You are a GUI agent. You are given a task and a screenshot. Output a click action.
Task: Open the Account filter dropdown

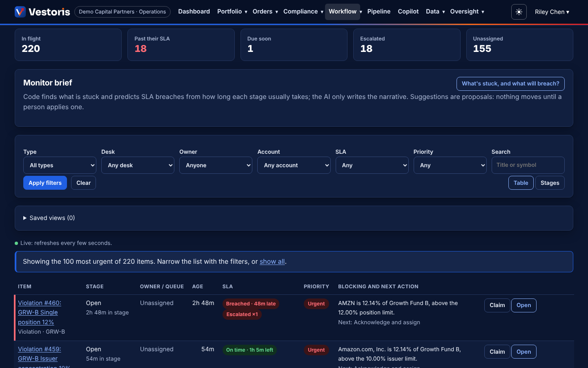click(x=294, y=165)
